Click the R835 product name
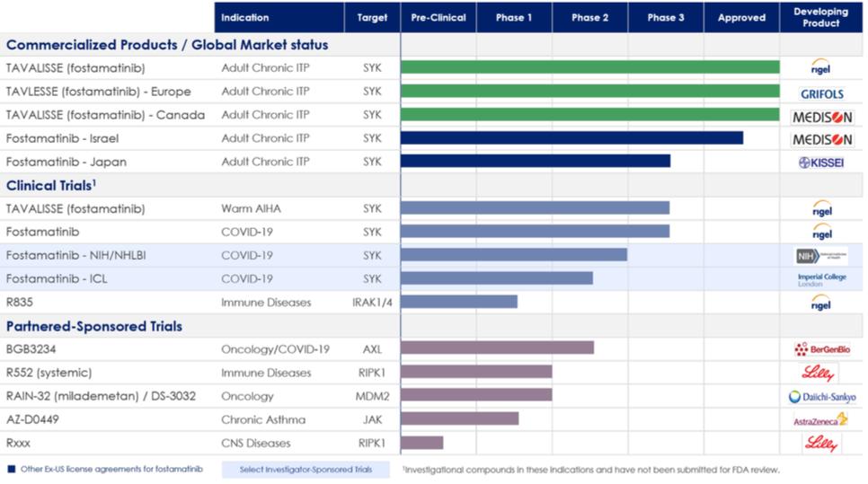The width and height of the screenshot is (868, 484). (20, 302)
